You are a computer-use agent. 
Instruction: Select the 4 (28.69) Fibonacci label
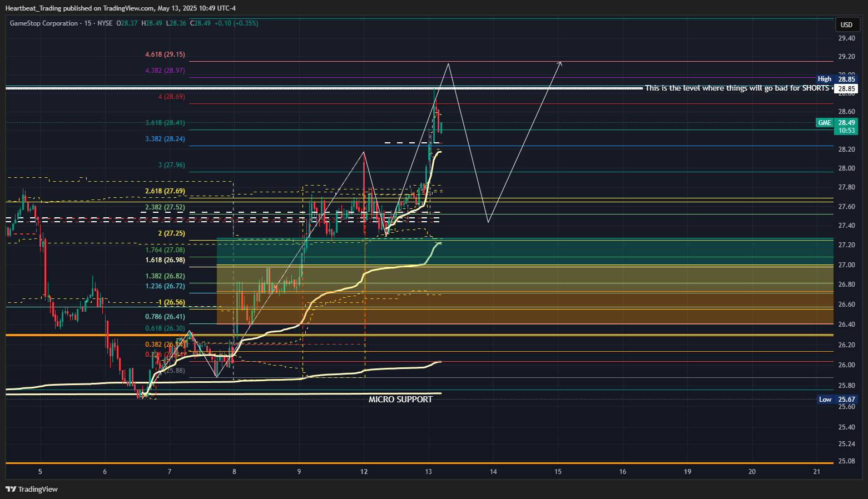coord(171,97)
